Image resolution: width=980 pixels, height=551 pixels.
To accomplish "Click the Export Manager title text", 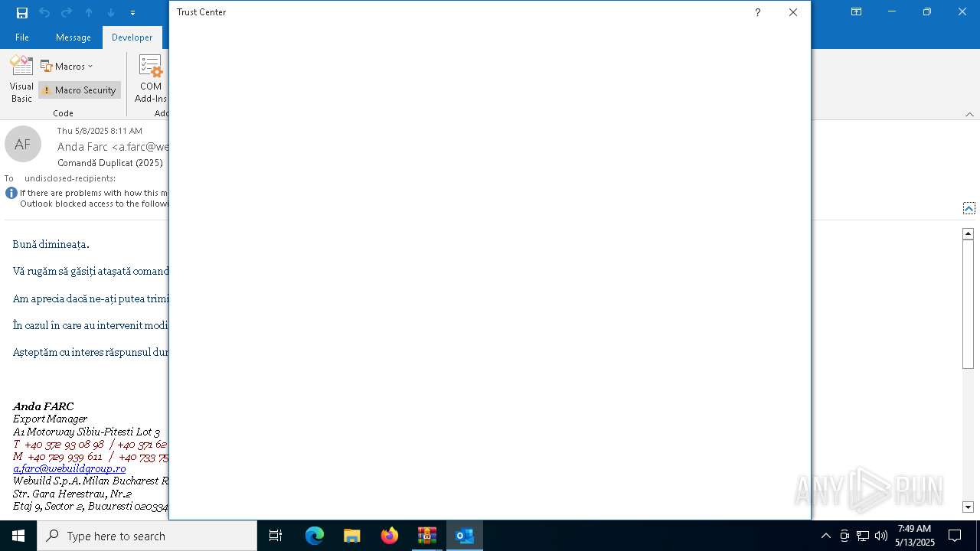I will [x=50, y=419].
